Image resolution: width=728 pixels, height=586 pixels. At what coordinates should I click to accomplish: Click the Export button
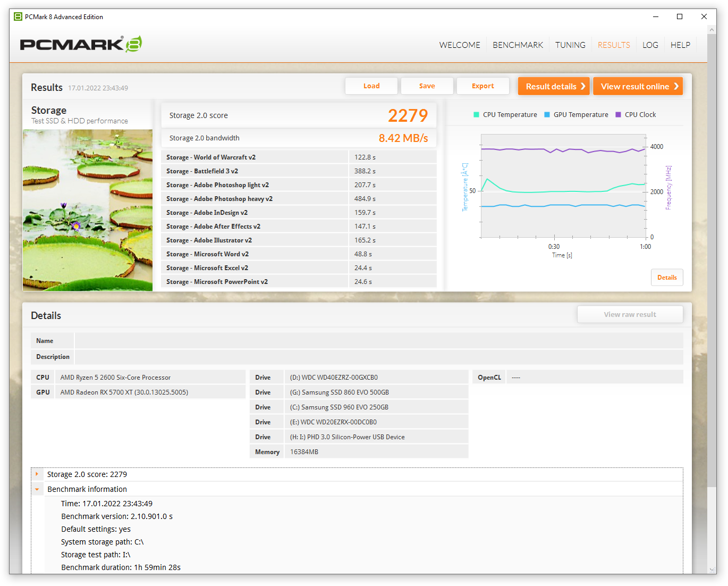click(483, 86)
